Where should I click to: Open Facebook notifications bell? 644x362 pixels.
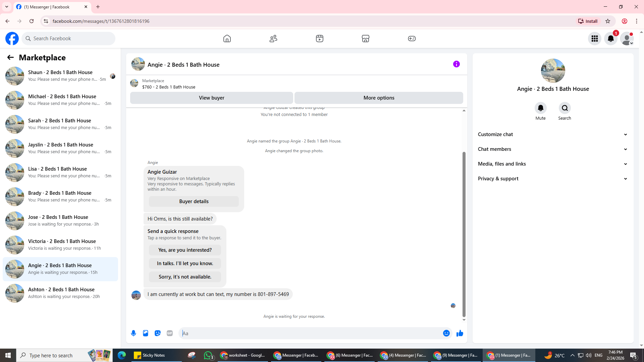610,39
